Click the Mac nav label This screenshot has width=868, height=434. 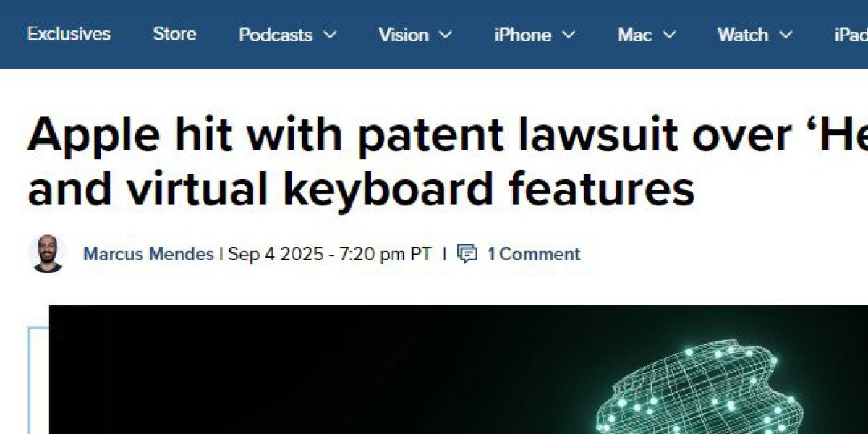(x=634, y=35)
